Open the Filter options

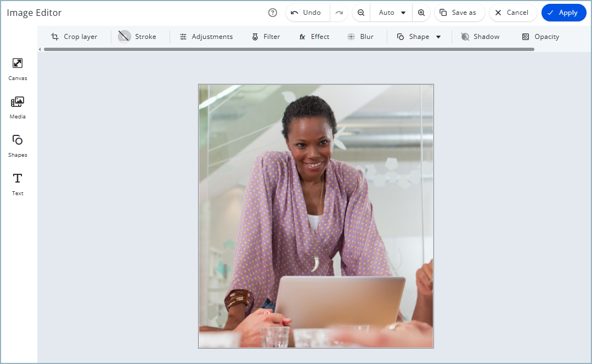[266, 37]
